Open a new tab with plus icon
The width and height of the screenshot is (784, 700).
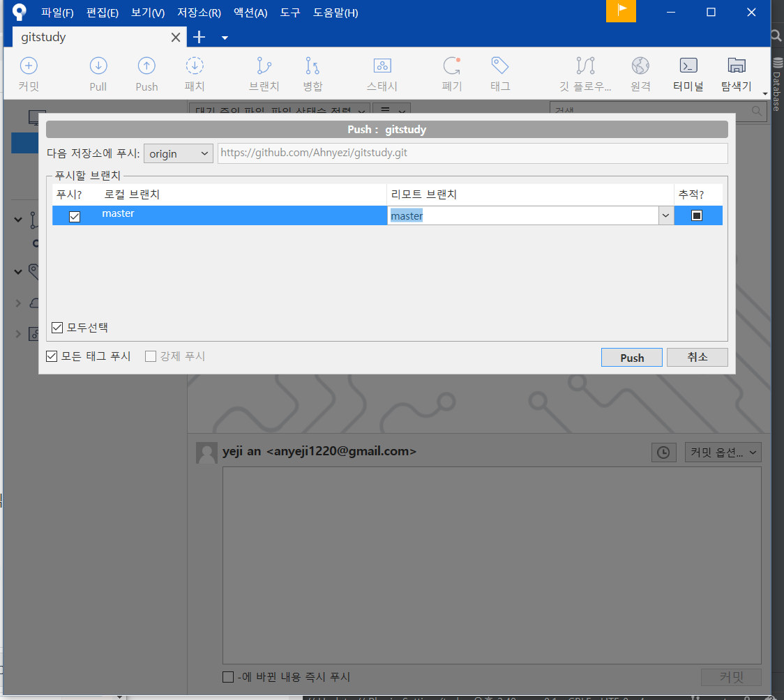[x=199, y=37]
